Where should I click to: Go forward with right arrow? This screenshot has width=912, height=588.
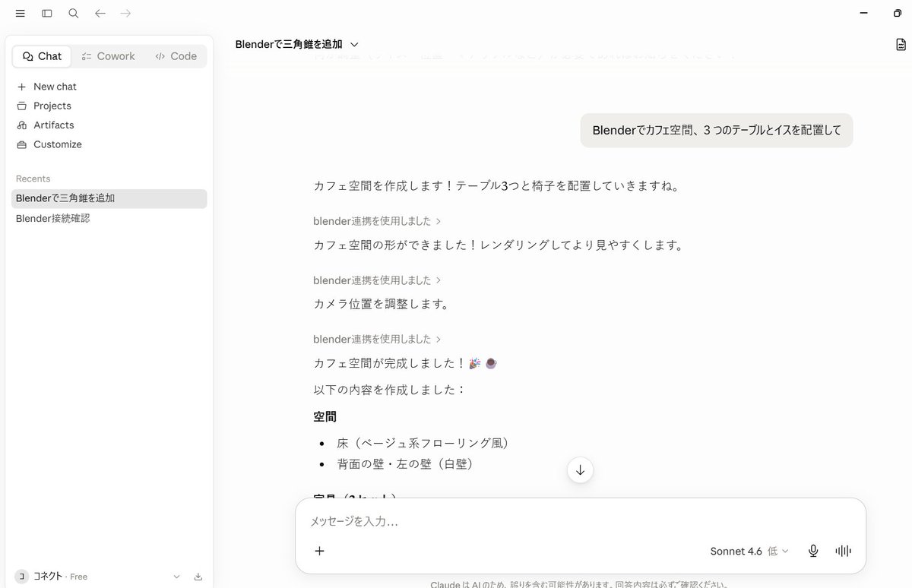(x=126, y=14)
